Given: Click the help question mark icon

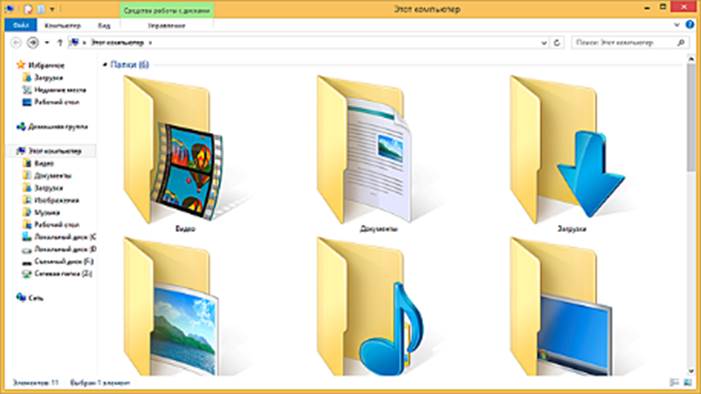Looking at the screenshot, I should [x=690, y=25].
